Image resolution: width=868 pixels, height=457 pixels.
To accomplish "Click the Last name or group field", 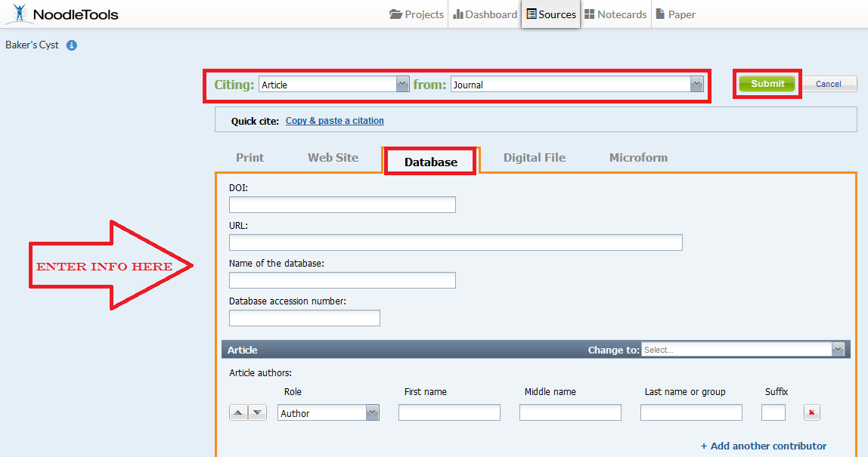I will click(x=691, y=412).
